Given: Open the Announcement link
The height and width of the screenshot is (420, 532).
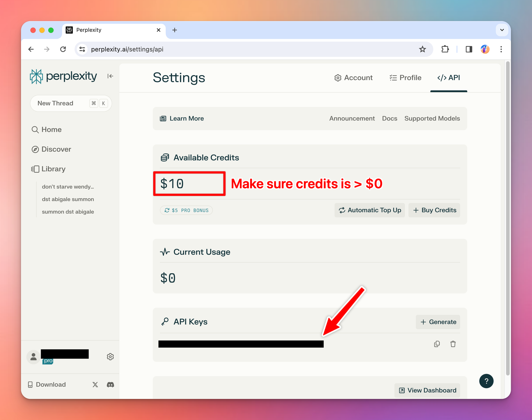Looking at the screenshot, I should (x=352, y=119).
